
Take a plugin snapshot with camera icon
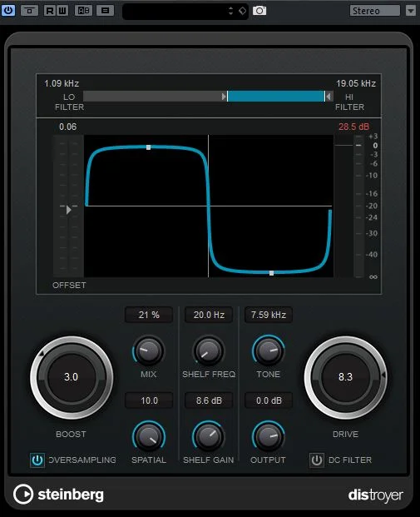pyautogui.click(x=259, y=11)
